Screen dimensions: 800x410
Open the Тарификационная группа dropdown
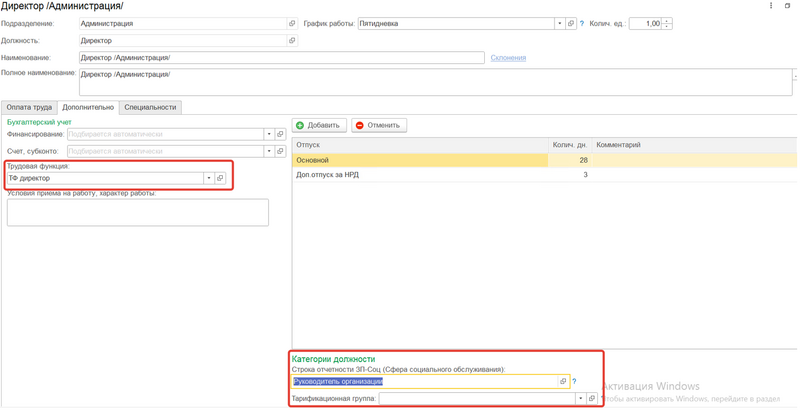(x=580, y=399)
